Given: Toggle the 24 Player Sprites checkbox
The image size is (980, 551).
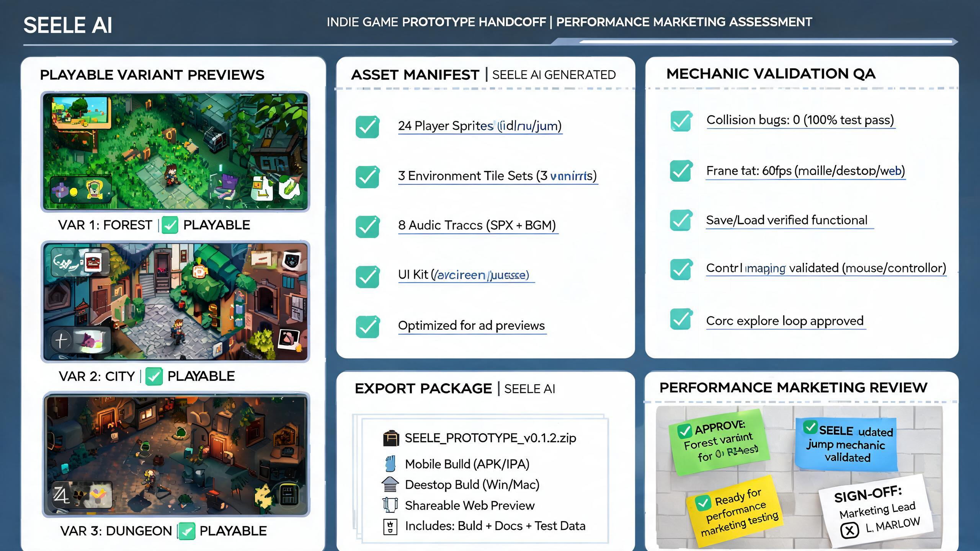Looking at the screenshot, I should [x=367, y=126].
